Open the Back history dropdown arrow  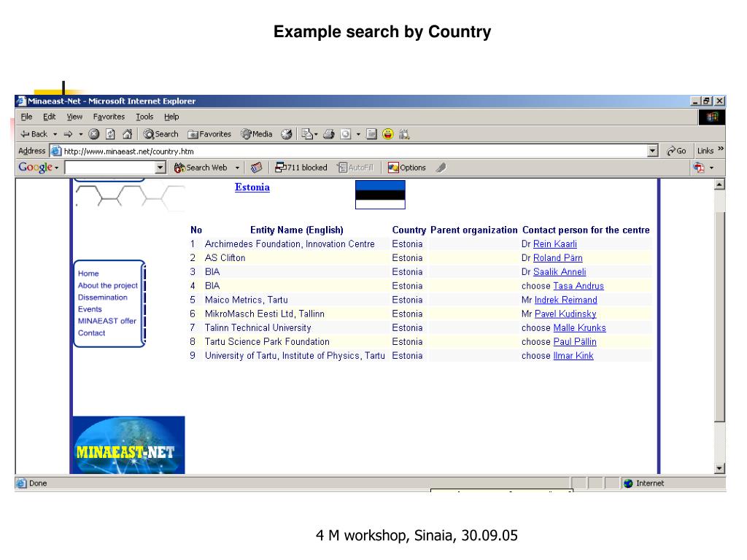[55, 134]
